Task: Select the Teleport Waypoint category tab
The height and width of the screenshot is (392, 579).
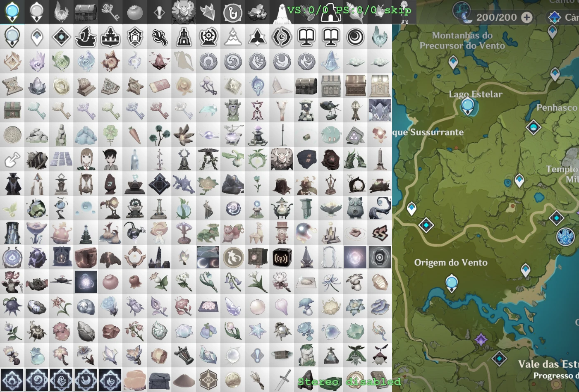Action: (12, 12)
